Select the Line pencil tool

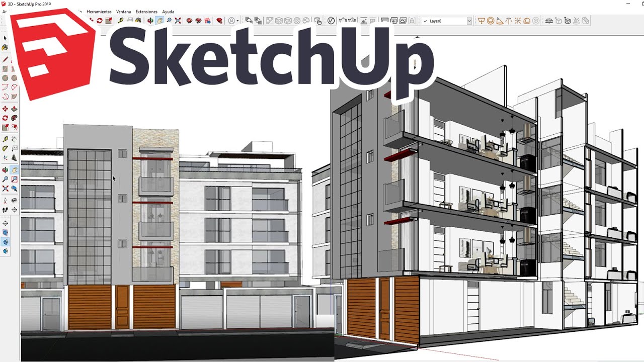pos(5,59)
